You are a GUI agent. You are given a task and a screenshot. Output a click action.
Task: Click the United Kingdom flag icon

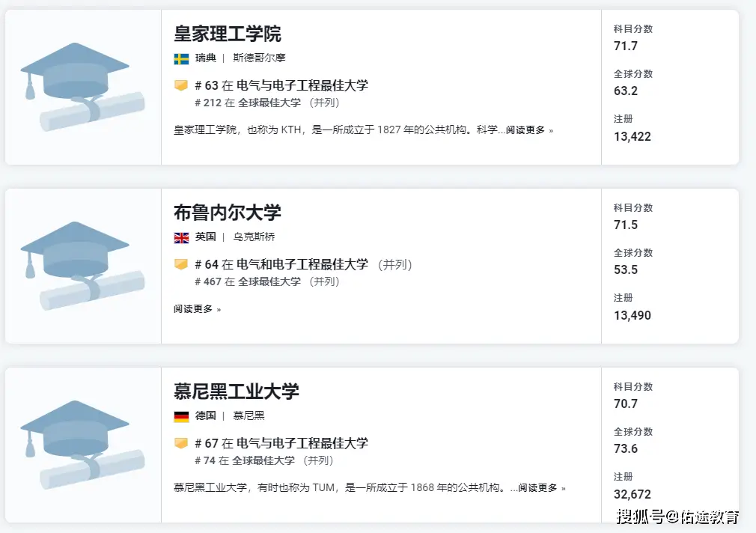click(x=181, y=237)
